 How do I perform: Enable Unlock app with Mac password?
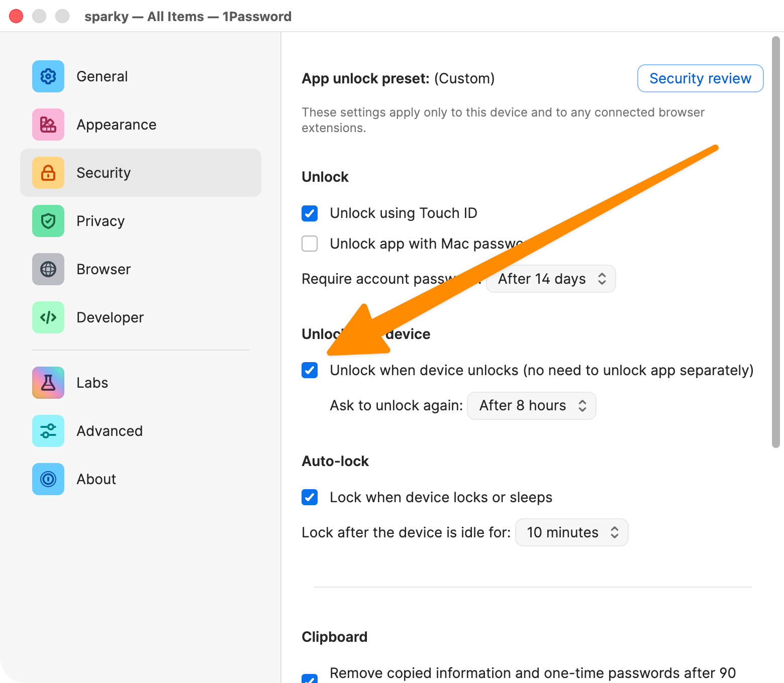310,244
